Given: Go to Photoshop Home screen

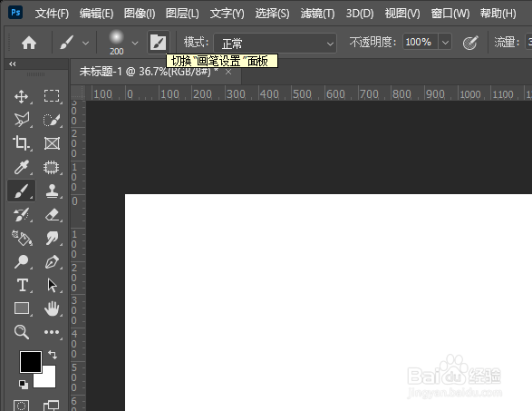Looking at the screenshot, I should coord(29,43).
